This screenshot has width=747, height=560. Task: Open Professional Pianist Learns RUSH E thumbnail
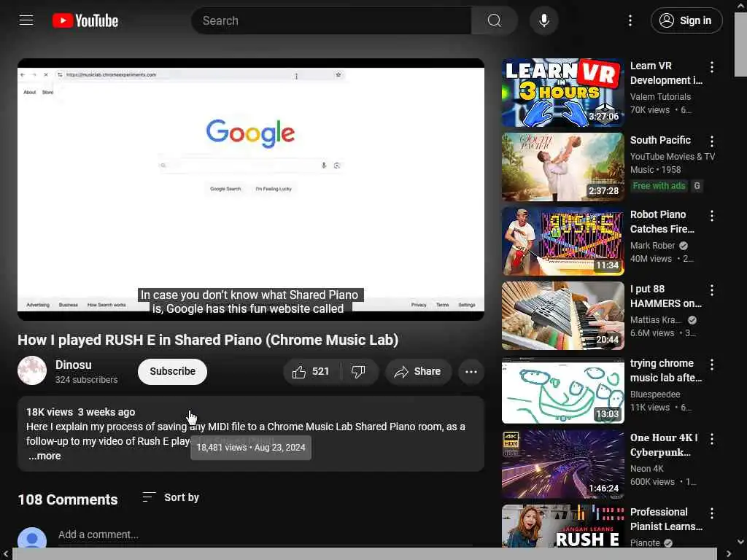tap(562, 526)
